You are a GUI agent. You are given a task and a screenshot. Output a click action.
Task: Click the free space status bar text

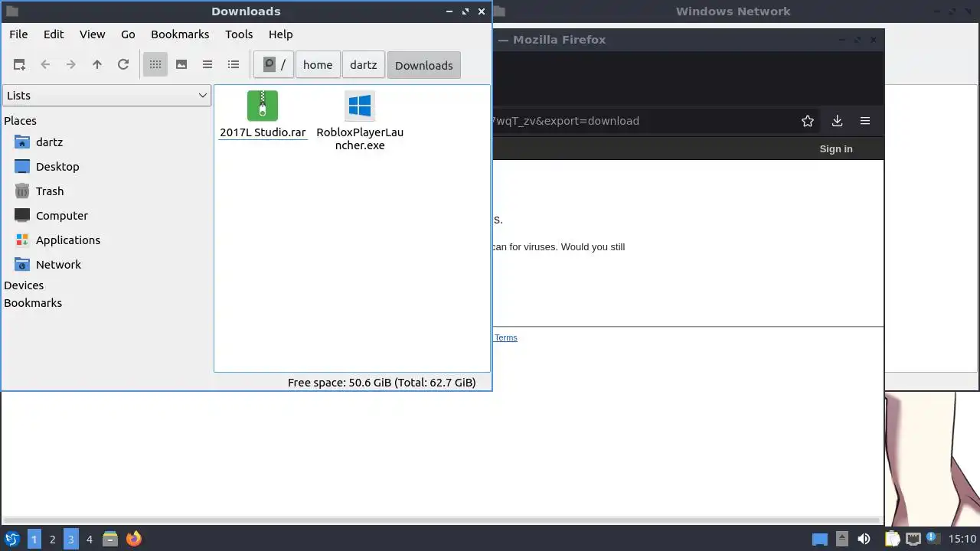coord(382,383)
